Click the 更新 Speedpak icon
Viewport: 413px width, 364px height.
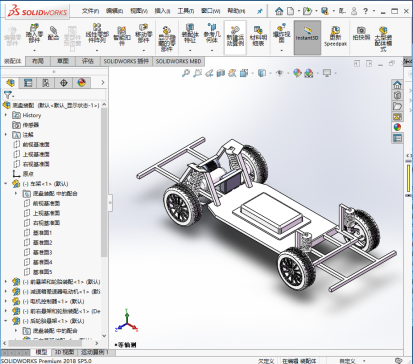click(x=336, y=36)
